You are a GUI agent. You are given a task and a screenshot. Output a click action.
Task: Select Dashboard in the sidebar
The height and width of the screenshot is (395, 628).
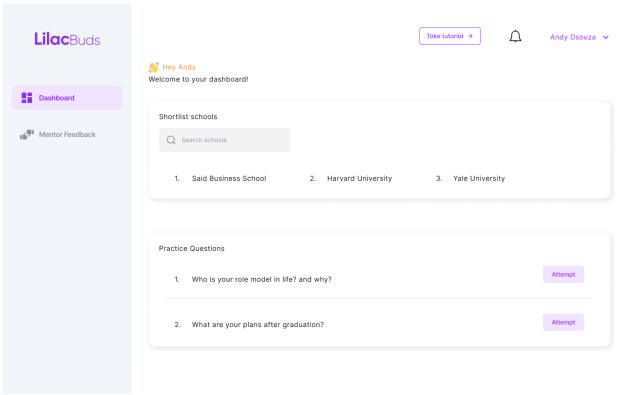pyautogui.click(x=66, y=98)
